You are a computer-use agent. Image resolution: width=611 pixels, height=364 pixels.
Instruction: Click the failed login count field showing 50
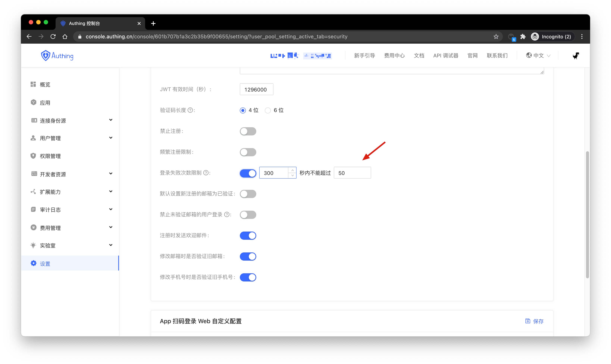point(352,173)
